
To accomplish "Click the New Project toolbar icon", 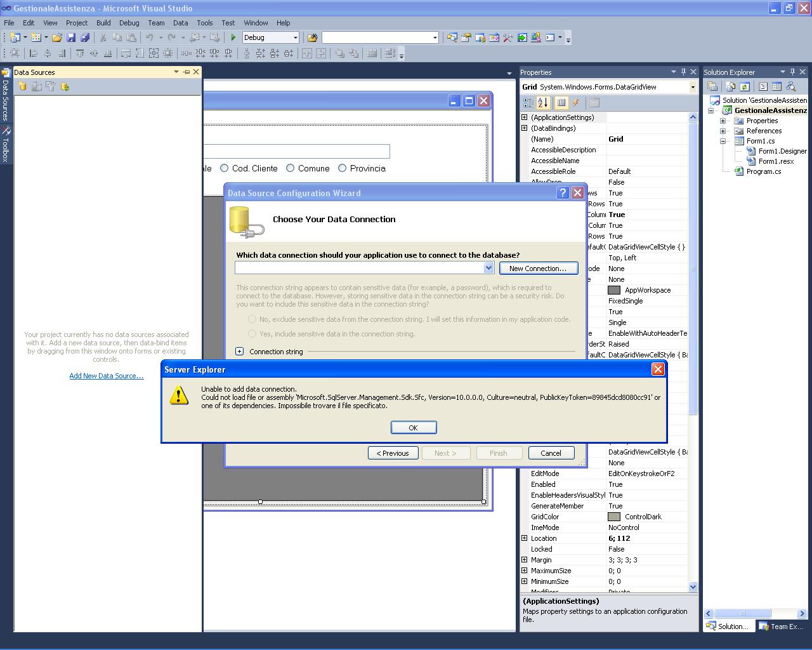I will (x=15, y=37).
